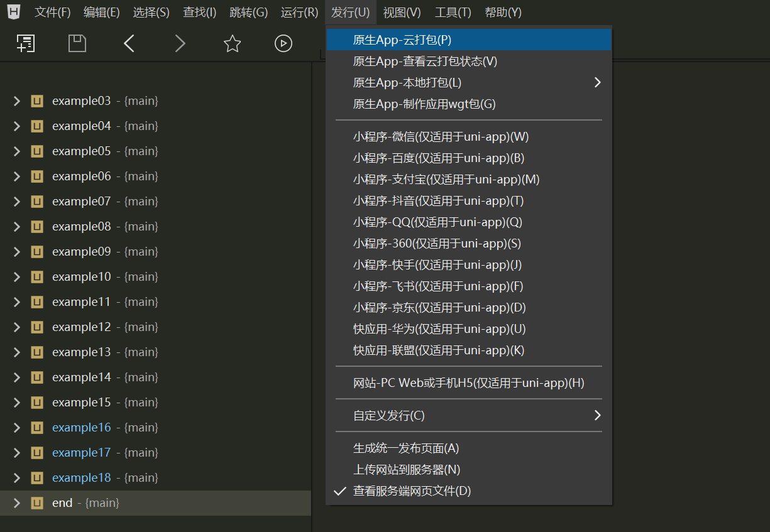This screenshot has width=770, height=532.
Task: Select 上传网站到服务器(N)
Action: pyautogui.click(x=469, y=470)
